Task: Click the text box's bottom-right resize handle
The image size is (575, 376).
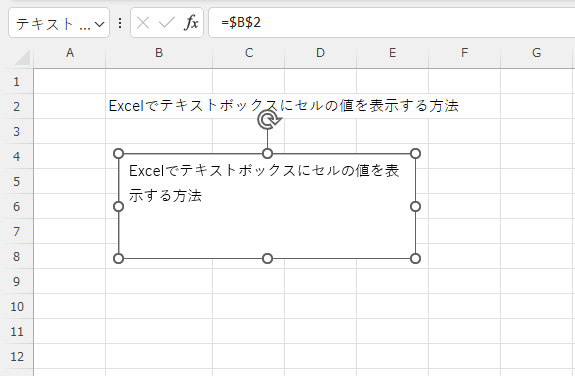Action: [415, 259]
